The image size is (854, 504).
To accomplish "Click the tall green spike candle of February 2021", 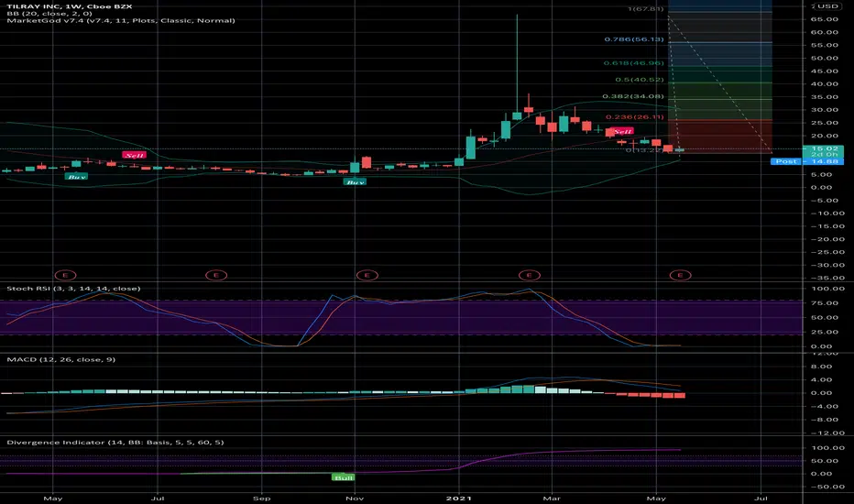I will pos(517,67).
